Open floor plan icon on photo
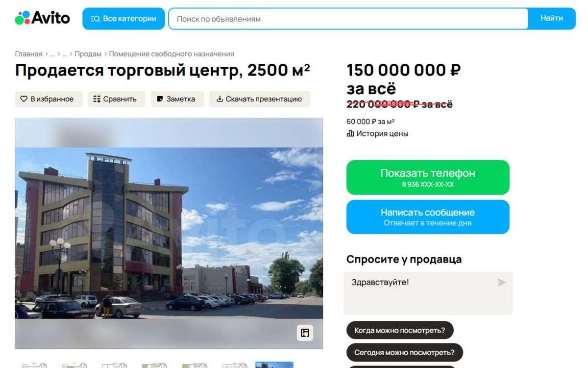The width and height of the screenshot is (588, 368). [305, 333]
